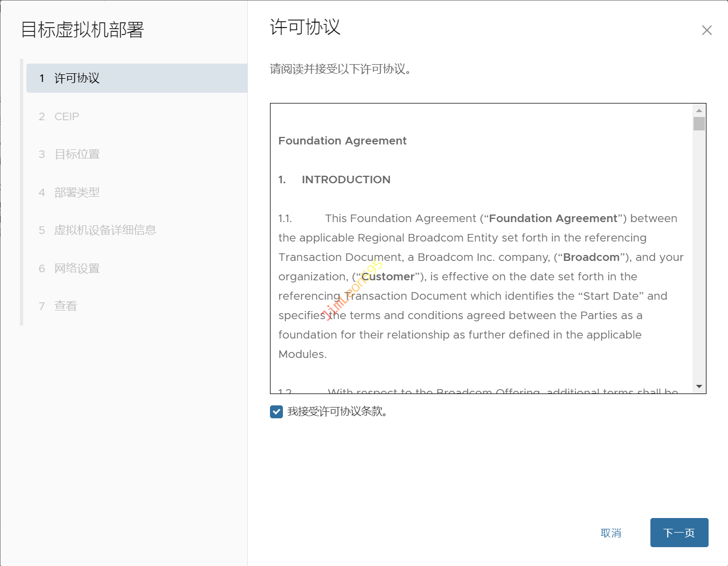Click the license scrollbar thumb
The image size is (728, 566).
(699, 124)
